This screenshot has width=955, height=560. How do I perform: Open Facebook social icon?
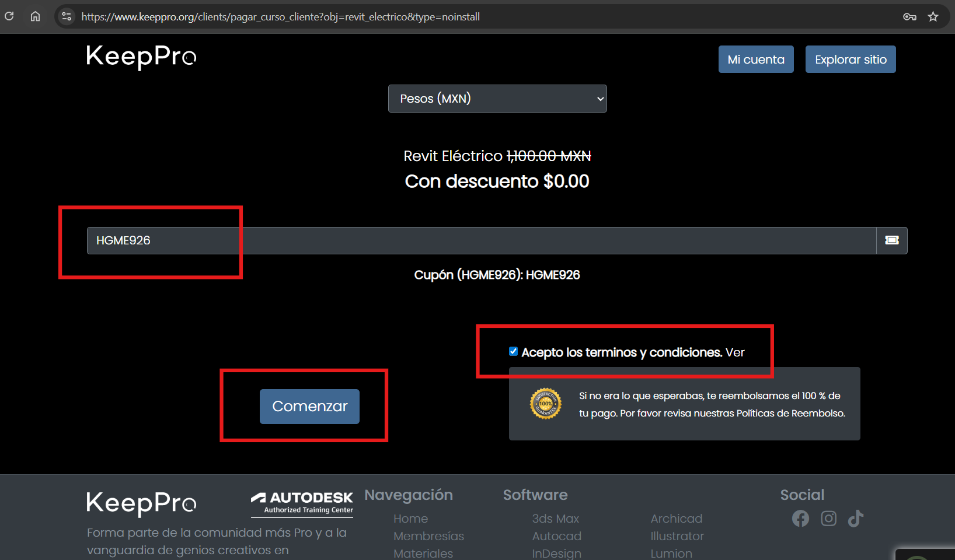(801, 519)
